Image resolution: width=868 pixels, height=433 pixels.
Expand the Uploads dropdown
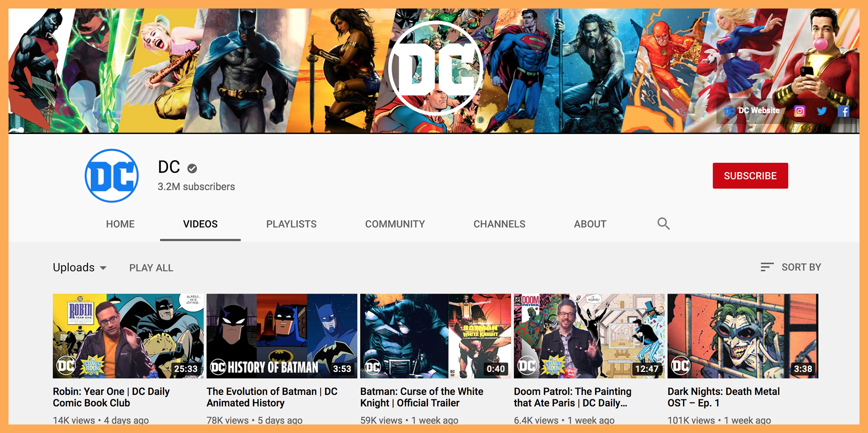pos(80,268)
